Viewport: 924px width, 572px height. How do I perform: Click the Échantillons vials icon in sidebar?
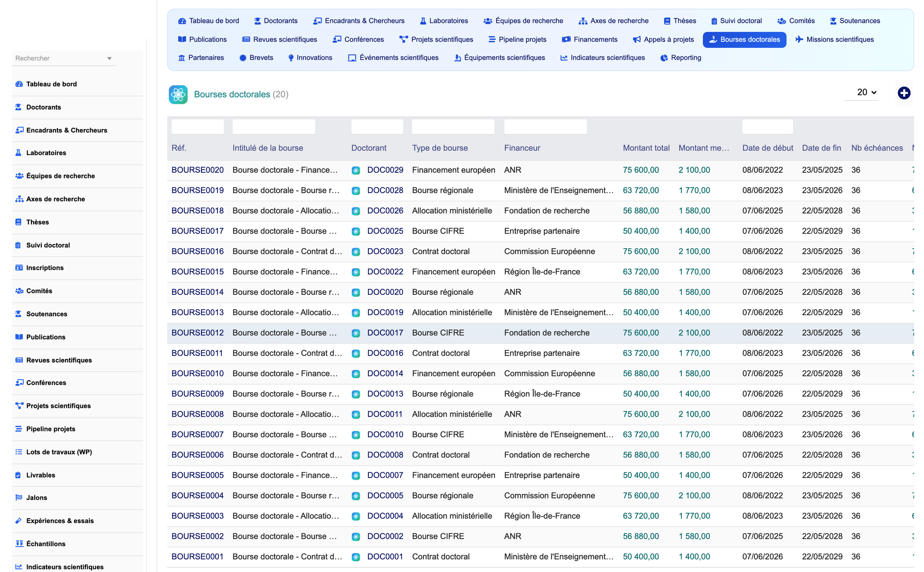click(x=19, y=544)
